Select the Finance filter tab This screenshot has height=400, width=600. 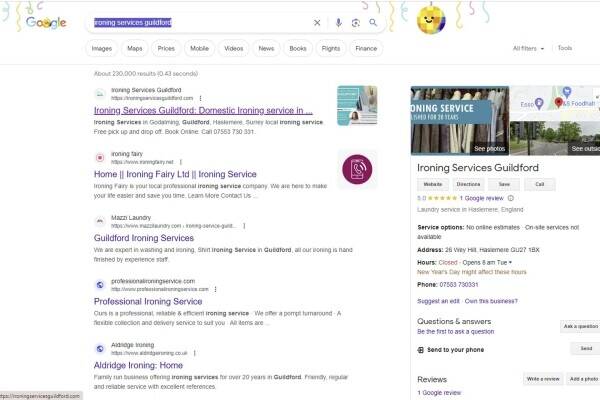366,49
